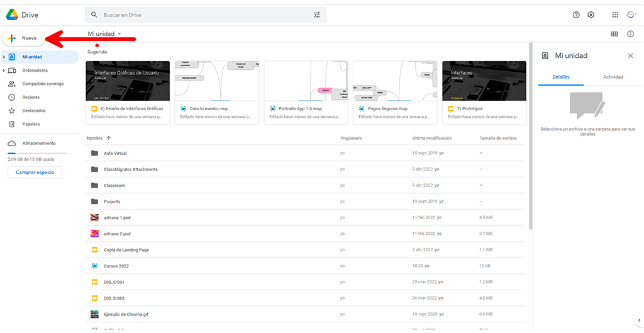Click the Copia de Landing Page slides icon
Viewport: 644px width, 333px height.
coord(94,249)
